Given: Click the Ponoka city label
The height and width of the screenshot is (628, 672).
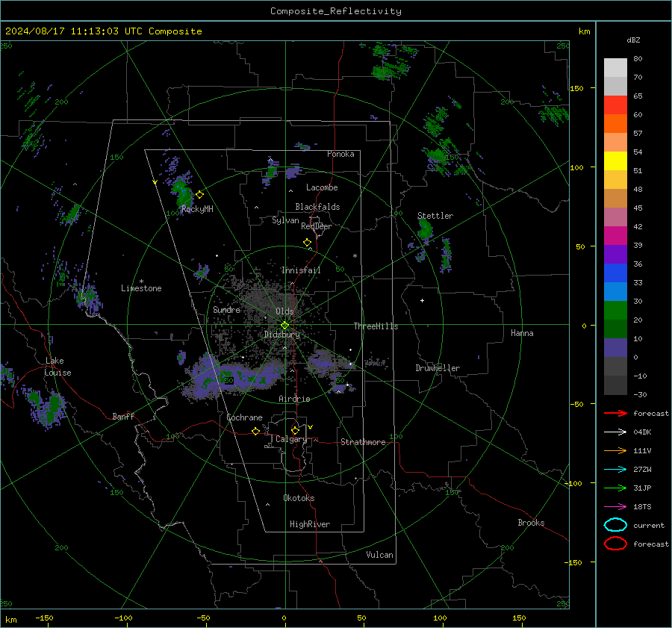Looking at the screenshot, I should point(340,154).
